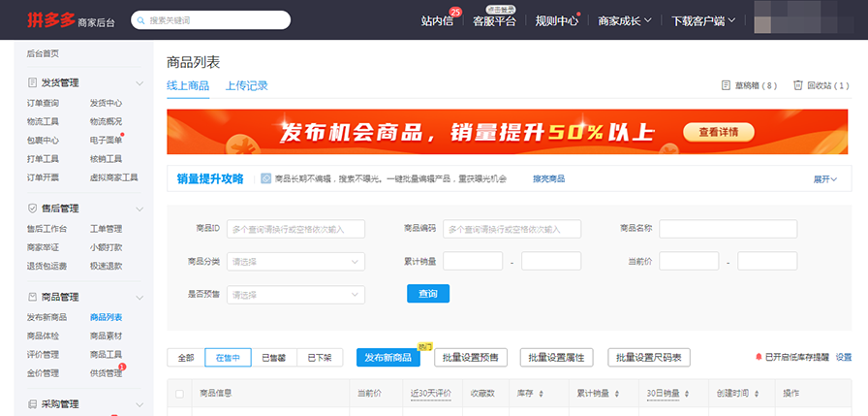Image resolution: width=868 pixels, height=416 pixels.
Task: Expand the 销量提升攻略 panel via 展开
Action: pos(824,179)
